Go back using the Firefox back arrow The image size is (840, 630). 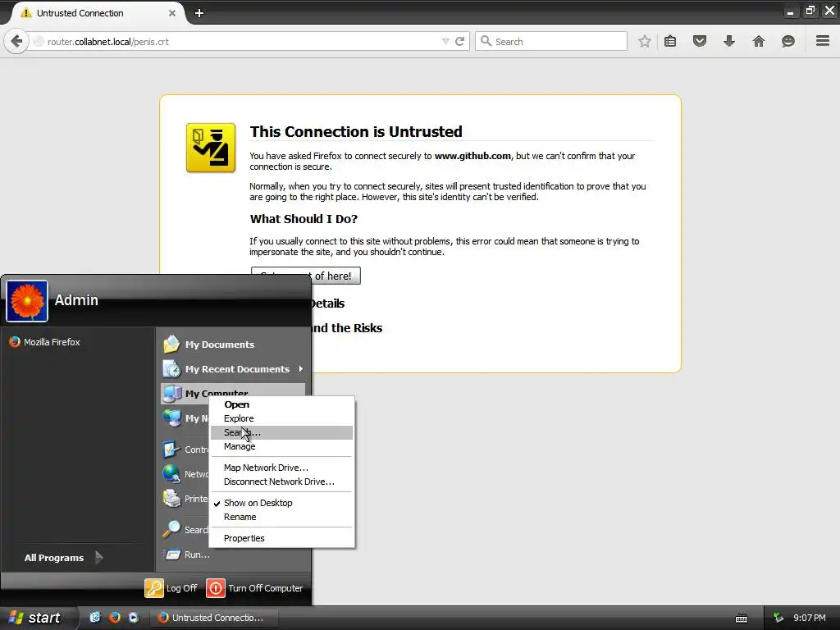tap(16, 41)
